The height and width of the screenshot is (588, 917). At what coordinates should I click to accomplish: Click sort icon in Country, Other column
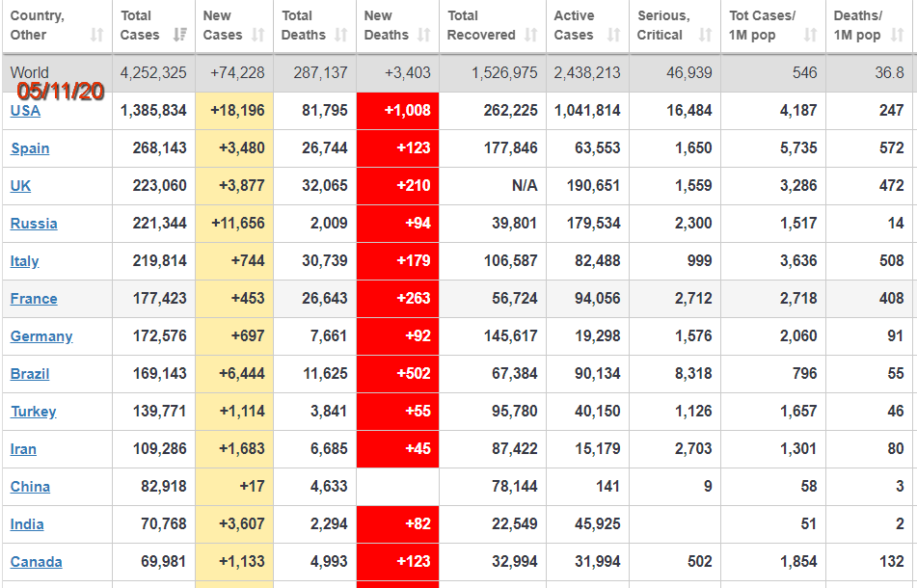(x=96, y=35)
